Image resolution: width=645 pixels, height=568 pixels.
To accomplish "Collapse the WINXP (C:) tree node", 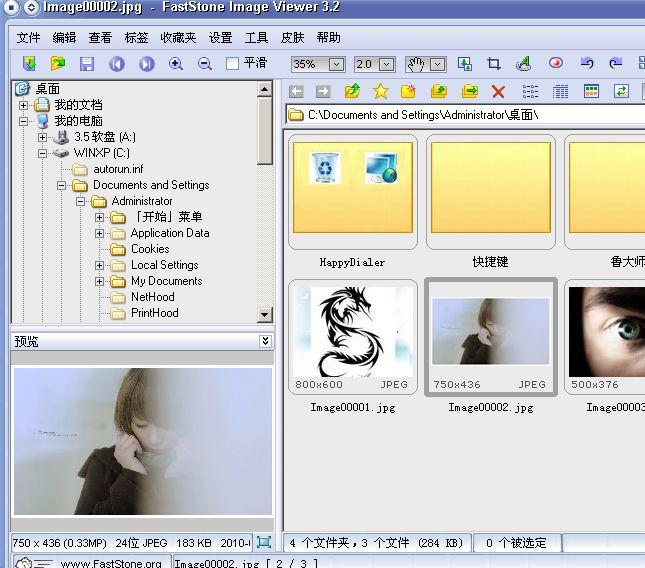I will click(42, 153).
